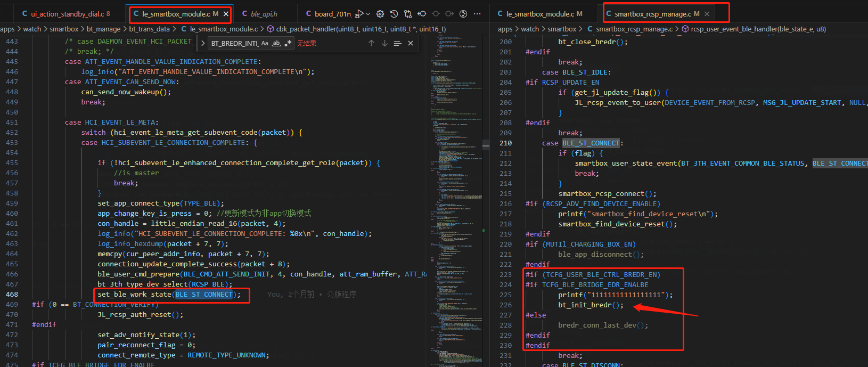This screenshot has width=868, height=367.
Task: Click bredr_conn_last_dev() on line 228
Action: click(x=603, y=325)
